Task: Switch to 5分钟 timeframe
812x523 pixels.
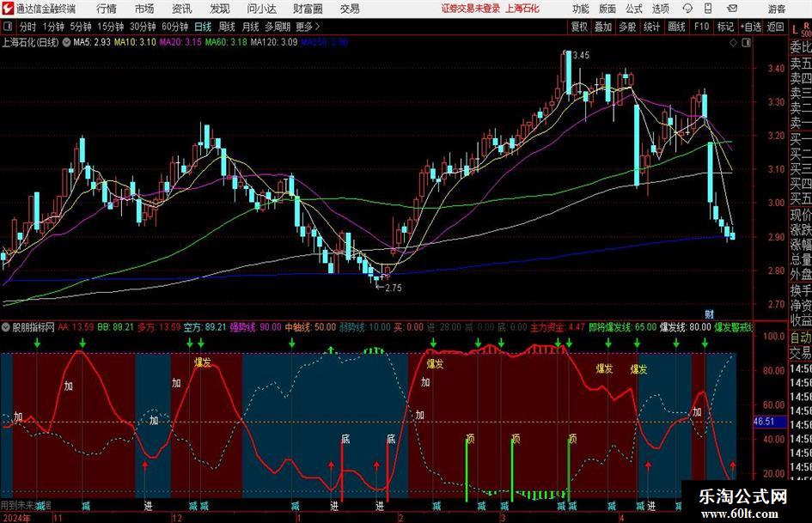Action: click(x=81, y=27)
